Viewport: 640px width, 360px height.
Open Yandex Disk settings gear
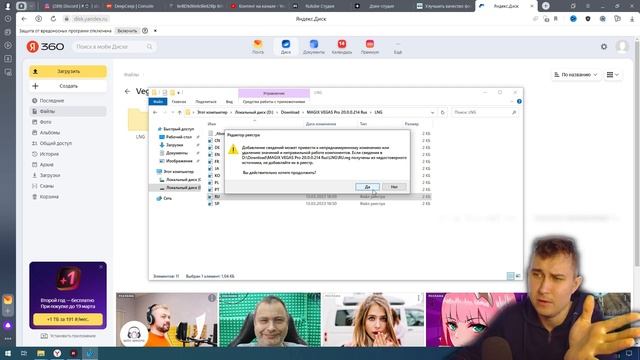[x=604, y=47]
